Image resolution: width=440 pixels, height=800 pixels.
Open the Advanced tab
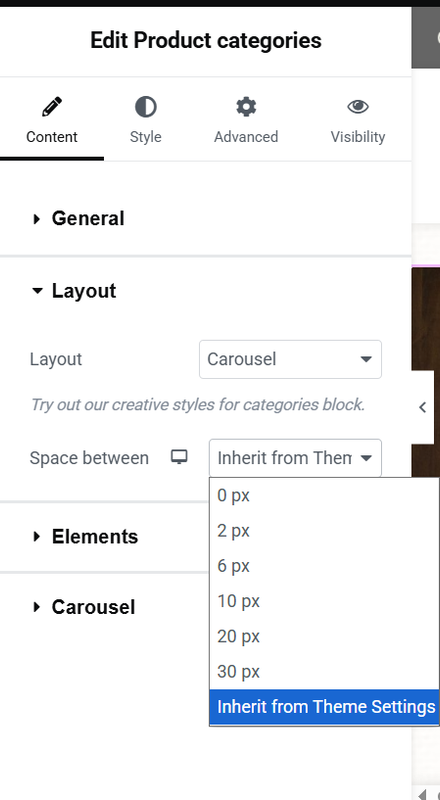point(246,121)
